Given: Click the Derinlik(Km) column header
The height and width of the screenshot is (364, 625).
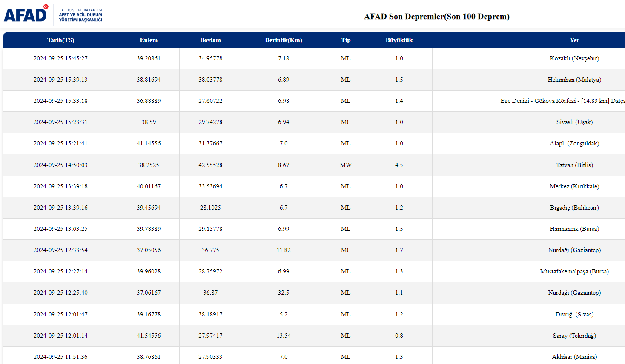Looking at the screenshot, I should (x=284, y=40).
